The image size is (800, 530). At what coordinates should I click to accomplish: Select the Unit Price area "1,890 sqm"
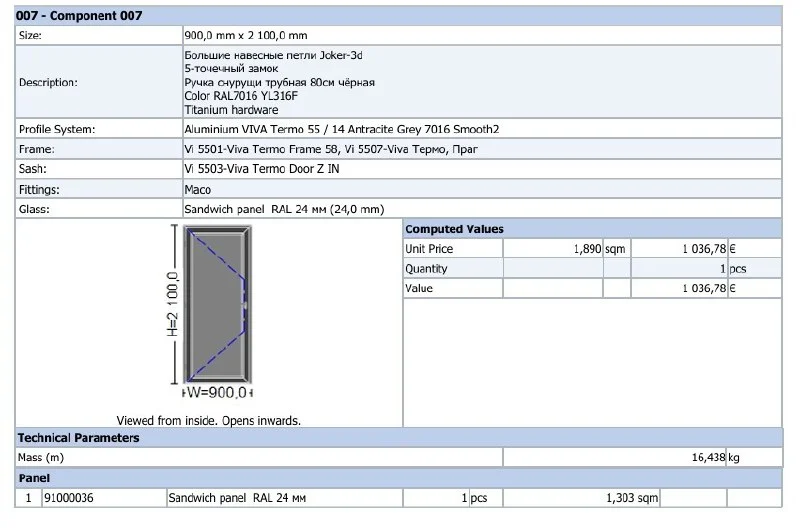pos(599,249)
